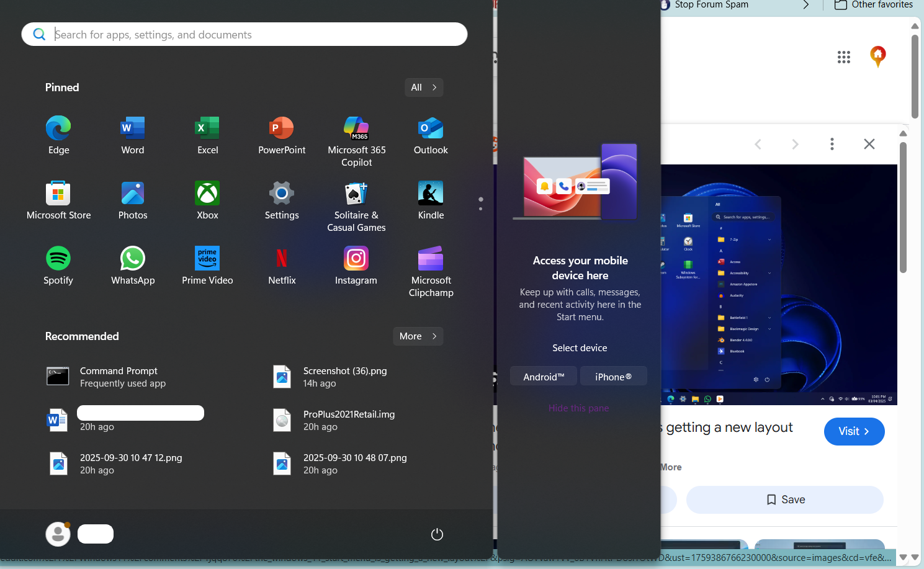Click the power button icon

coord(437,534)
